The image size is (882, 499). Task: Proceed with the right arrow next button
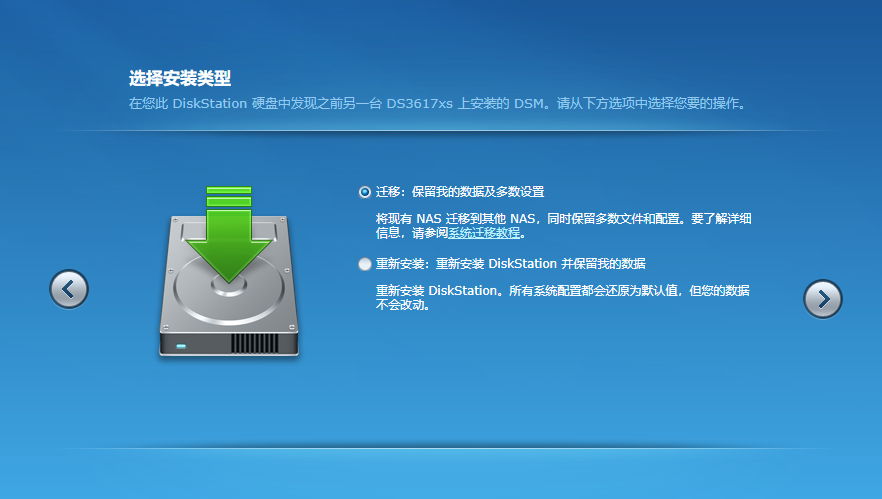(822, 299)
